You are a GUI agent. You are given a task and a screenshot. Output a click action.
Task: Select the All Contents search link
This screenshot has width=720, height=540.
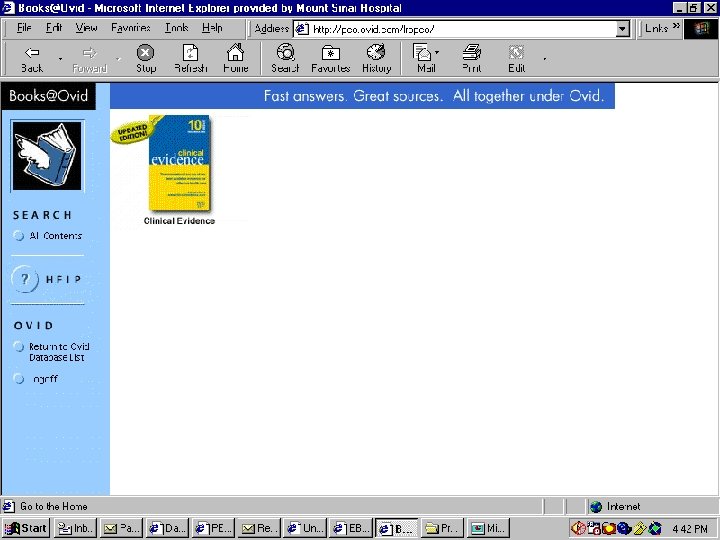[x=55, y=236]
